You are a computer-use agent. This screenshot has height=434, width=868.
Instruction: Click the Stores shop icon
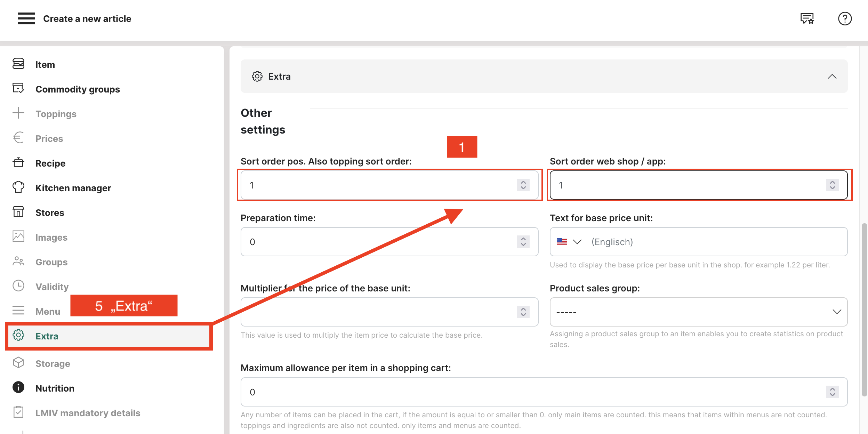18,212
